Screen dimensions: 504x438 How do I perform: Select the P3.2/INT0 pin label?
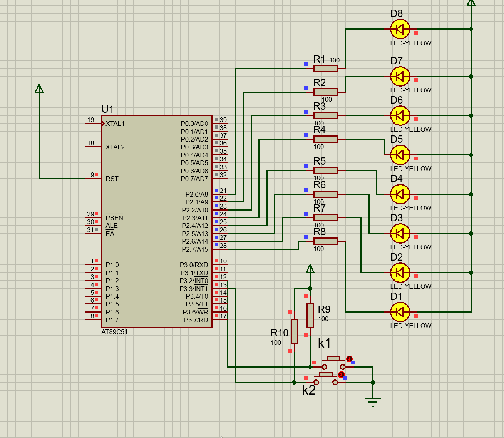click(194, 281)
